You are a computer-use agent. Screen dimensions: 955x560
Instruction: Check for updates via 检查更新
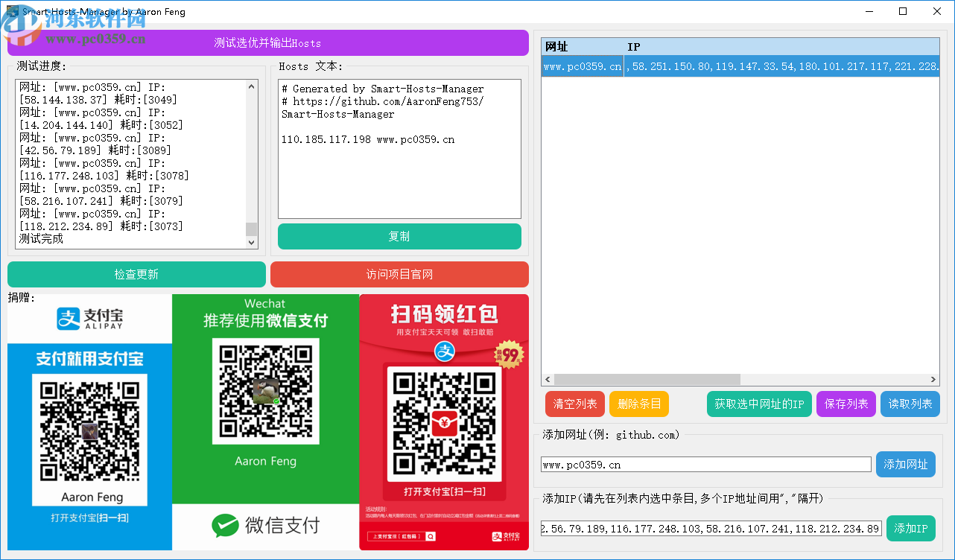point(136,274)
